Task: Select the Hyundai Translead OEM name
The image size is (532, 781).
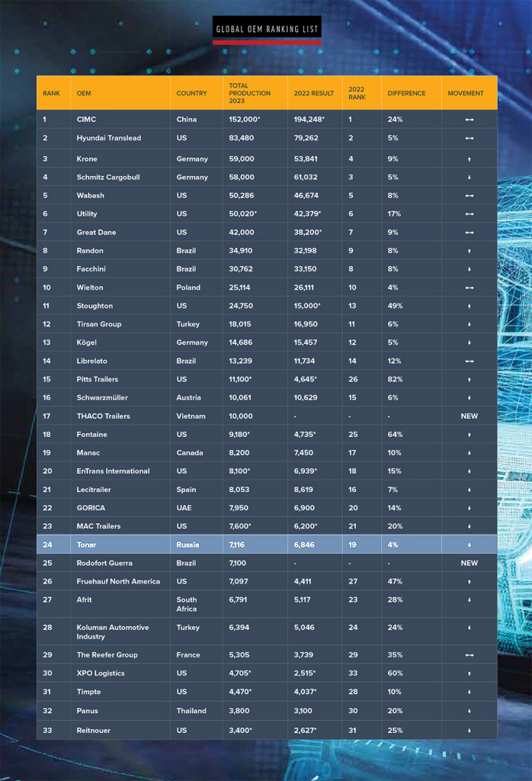Action: 108,138
